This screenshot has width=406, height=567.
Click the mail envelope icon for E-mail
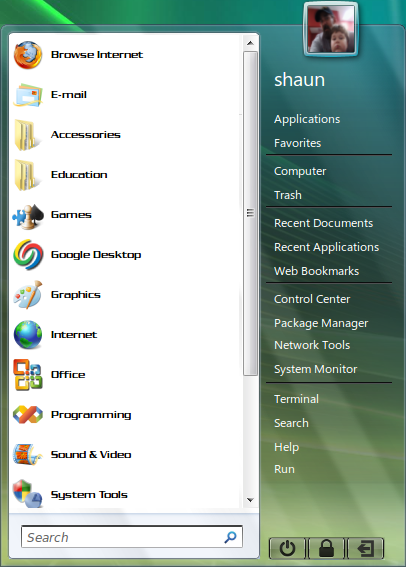tap(28, 95)
